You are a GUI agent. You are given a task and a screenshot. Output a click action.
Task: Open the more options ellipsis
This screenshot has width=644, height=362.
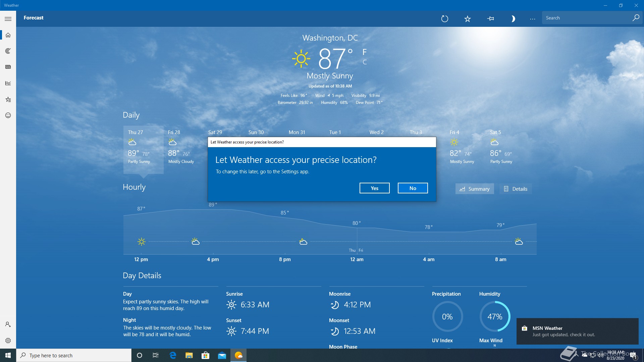[533, 19]
